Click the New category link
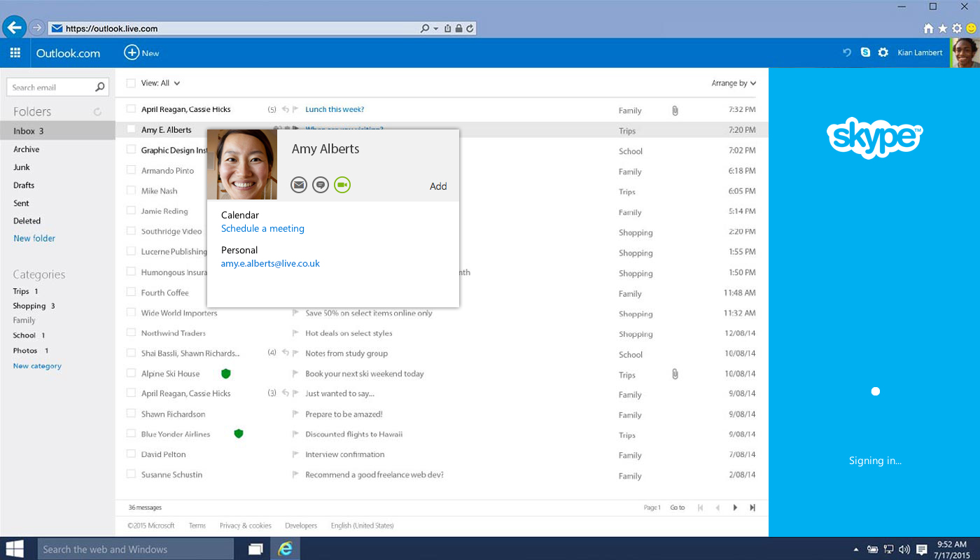The image size is (980, 560). 37,366
